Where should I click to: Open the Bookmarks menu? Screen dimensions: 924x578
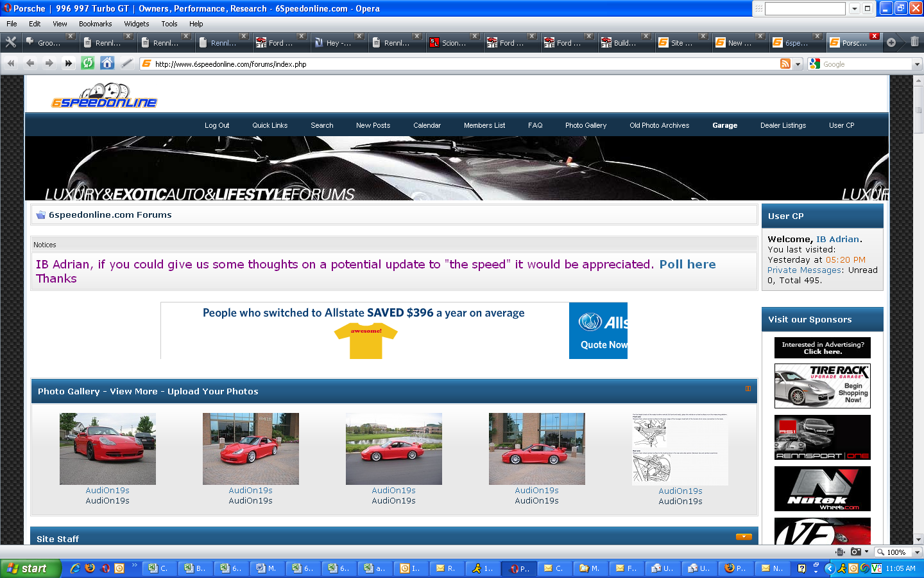coord(95,24)
